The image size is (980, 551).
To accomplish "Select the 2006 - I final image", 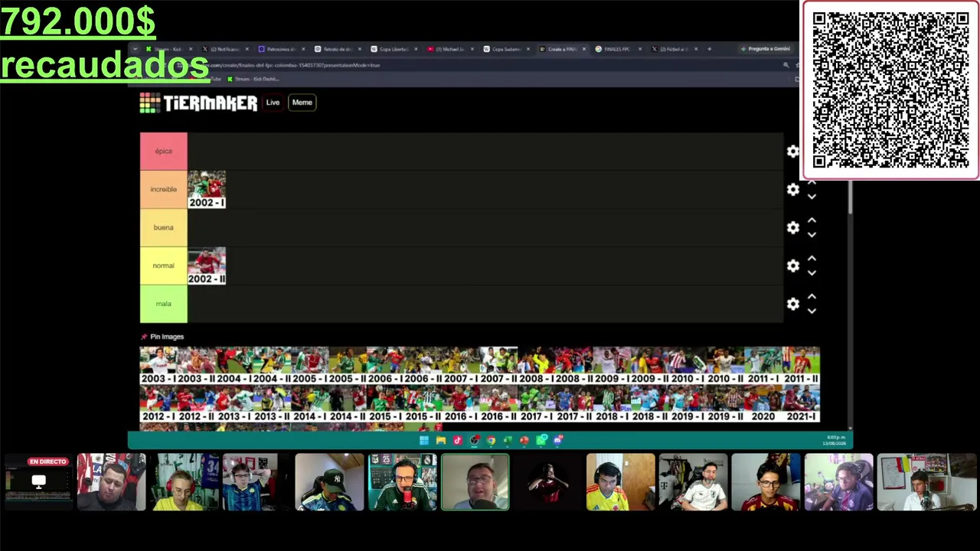I will tap(385, 366).
